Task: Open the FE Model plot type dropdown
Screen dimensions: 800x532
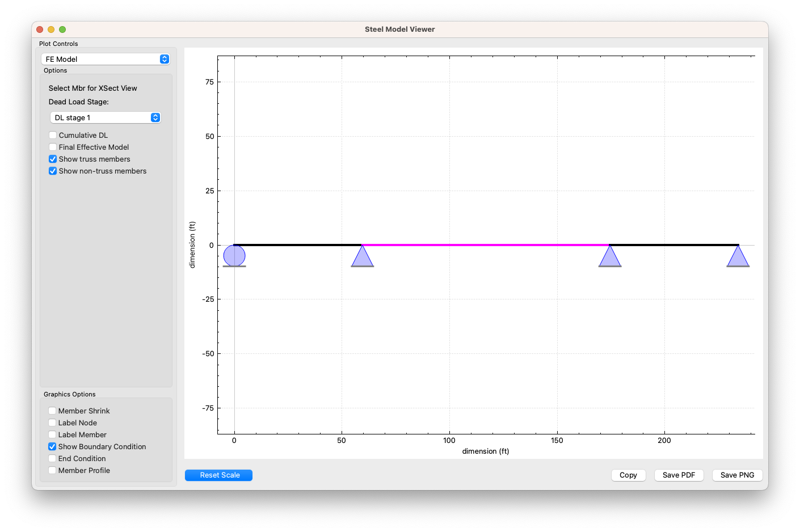Action: (106, 59)
